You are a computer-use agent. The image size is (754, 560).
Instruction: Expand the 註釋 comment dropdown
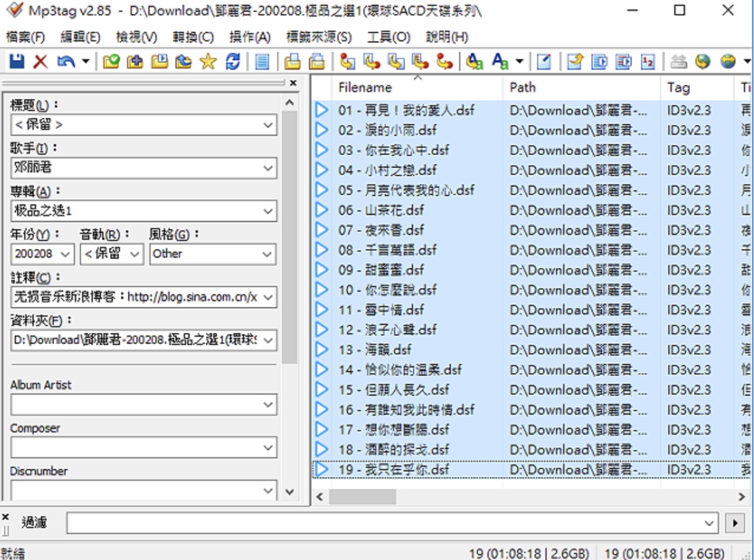268,297
